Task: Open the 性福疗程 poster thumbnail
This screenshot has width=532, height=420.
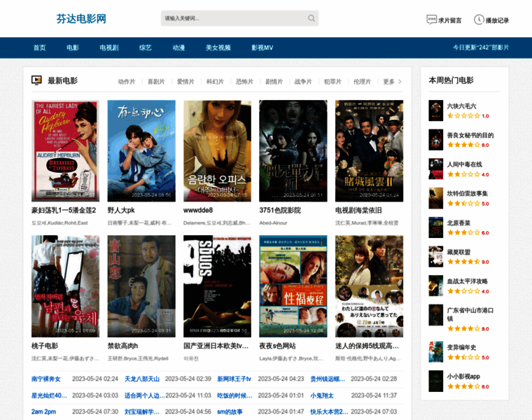Action: point(293,286)
